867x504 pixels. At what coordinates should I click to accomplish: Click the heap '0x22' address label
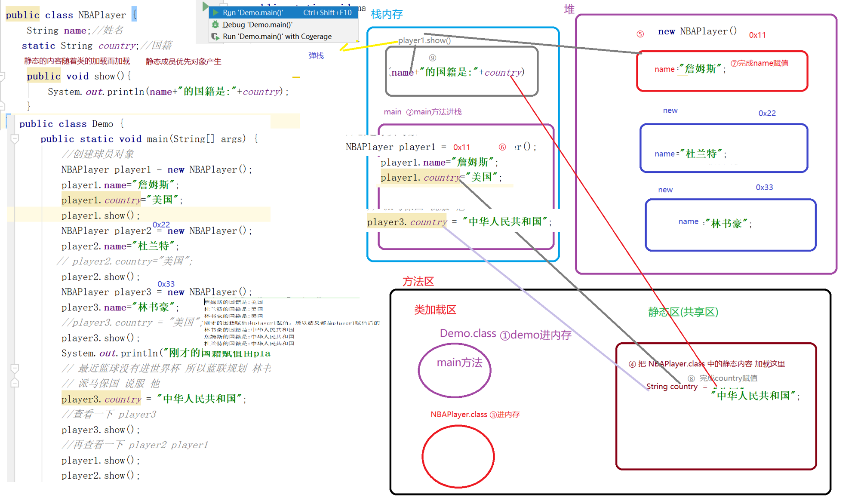(767, 113)
